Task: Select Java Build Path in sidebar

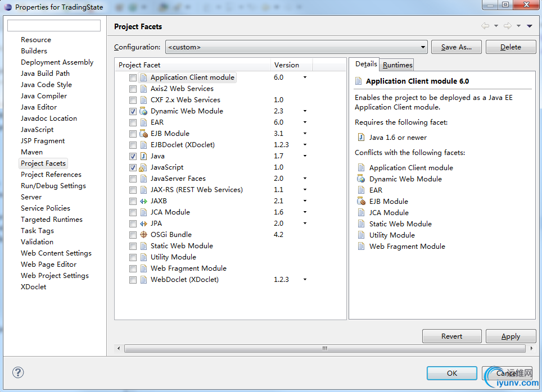Action: (x=45, y=73)
